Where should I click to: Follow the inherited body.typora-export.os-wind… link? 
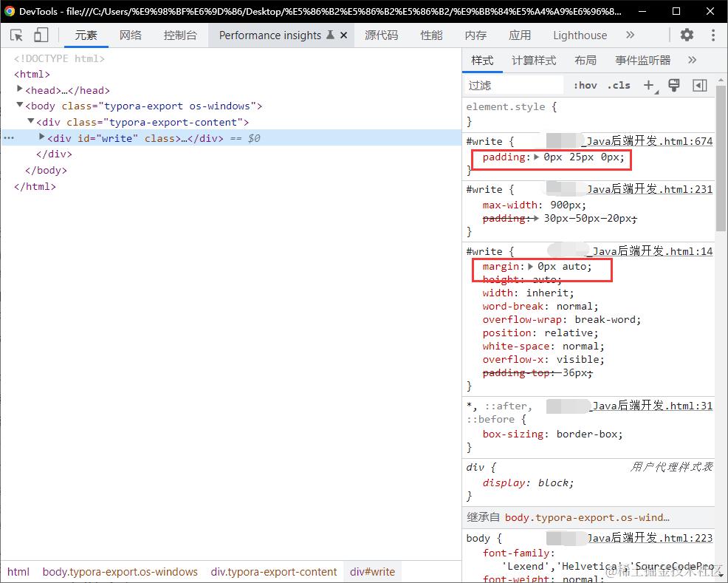point(587,517)
